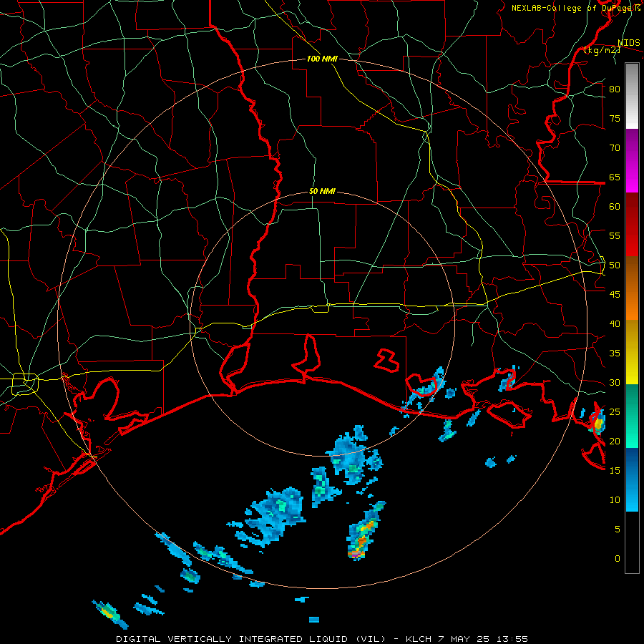Click the dark red segment of color bar

click(632, 225)
